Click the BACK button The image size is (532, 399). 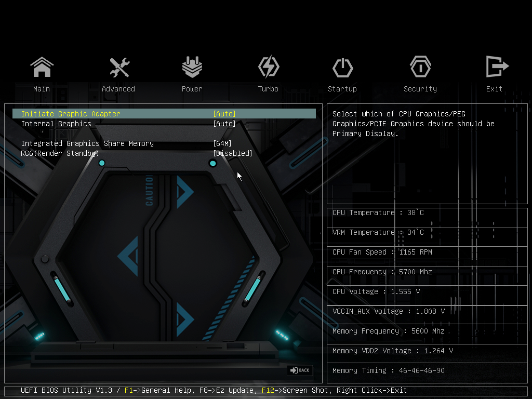click(x=300, y=370)
